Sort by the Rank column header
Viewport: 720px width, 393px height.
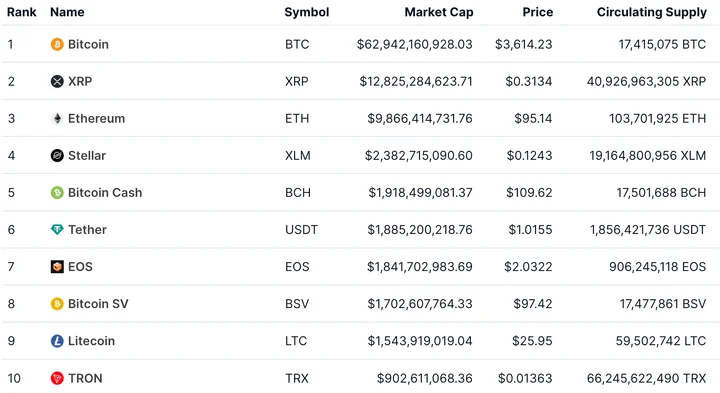tap(22, 12)
